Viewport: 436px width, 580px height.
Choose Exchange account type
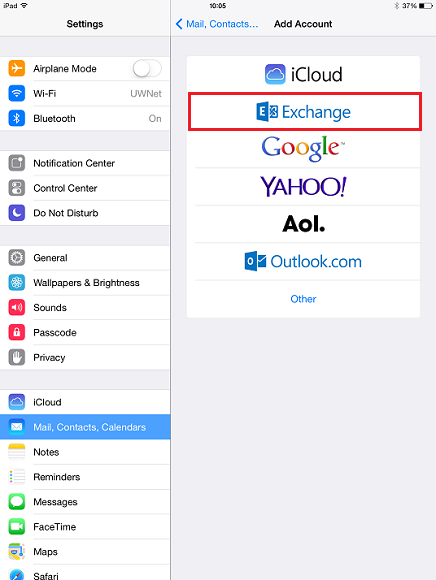pyautogui.click(x=304, y=112)
